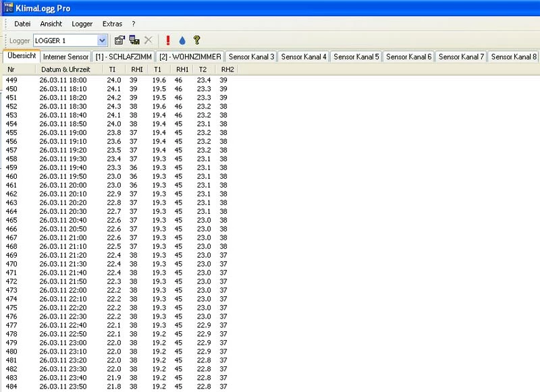This screenshot has height=392, width=540.
Task: Switch to the [1] - SCHLAFZIMM tab
Action: (x=124, y=57)
